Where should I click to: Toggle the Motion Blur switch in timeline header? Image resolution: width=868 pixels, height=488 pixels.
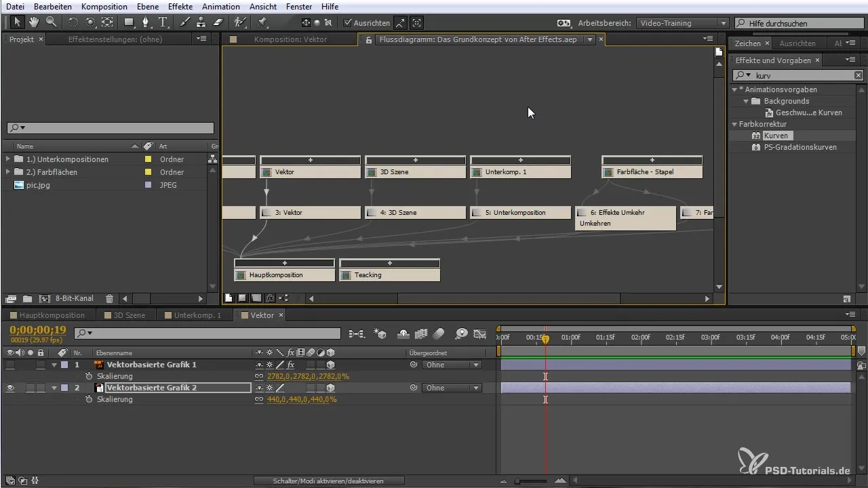(439, 333)
